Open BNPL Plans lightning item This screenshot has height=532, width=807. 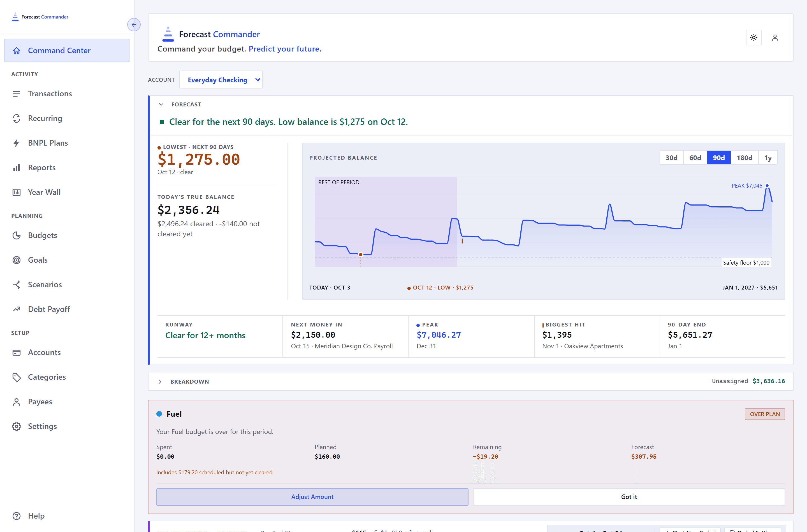pos(67,143)
